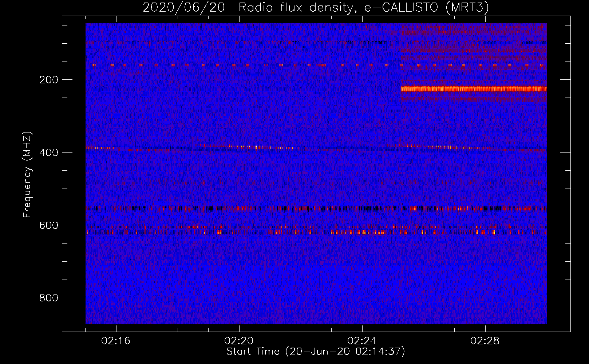Click the bright yellow emission band near 225 MHz
Image resolution: width=589 pixels, height=364 pixels.
[474, 89]
